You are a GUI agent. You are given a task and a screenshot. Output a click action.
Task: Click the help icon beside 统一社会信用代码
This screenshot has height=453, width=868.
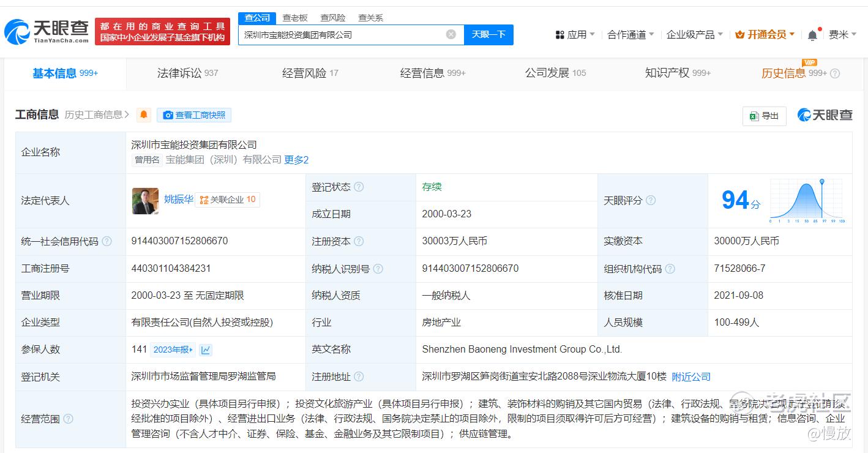(107, 241)
